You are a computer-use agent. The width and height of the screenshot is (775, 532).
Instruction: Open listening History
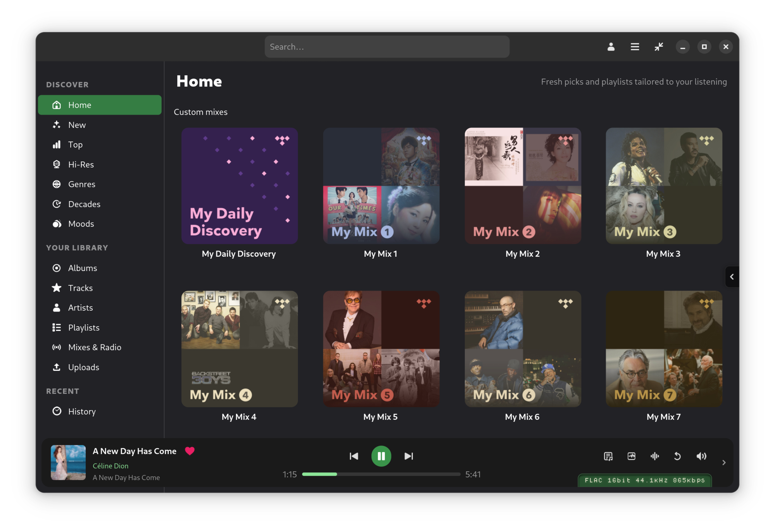[x=100, y=411]
